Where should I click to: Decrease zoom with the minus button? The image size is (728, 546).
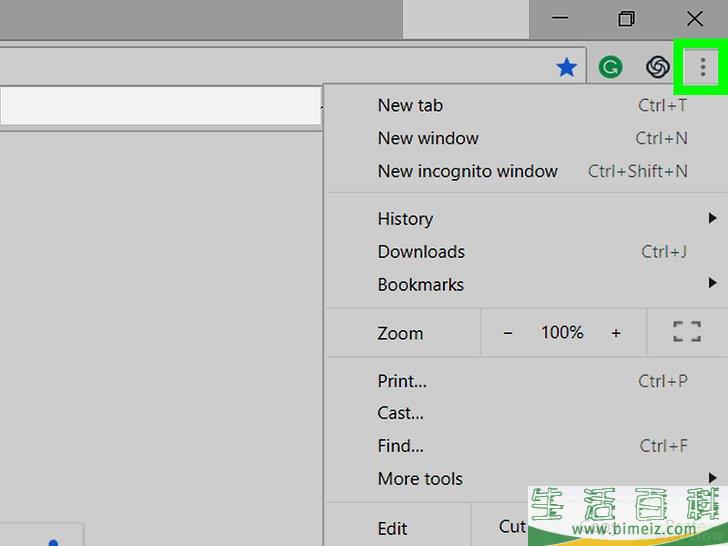click(508, 333)
